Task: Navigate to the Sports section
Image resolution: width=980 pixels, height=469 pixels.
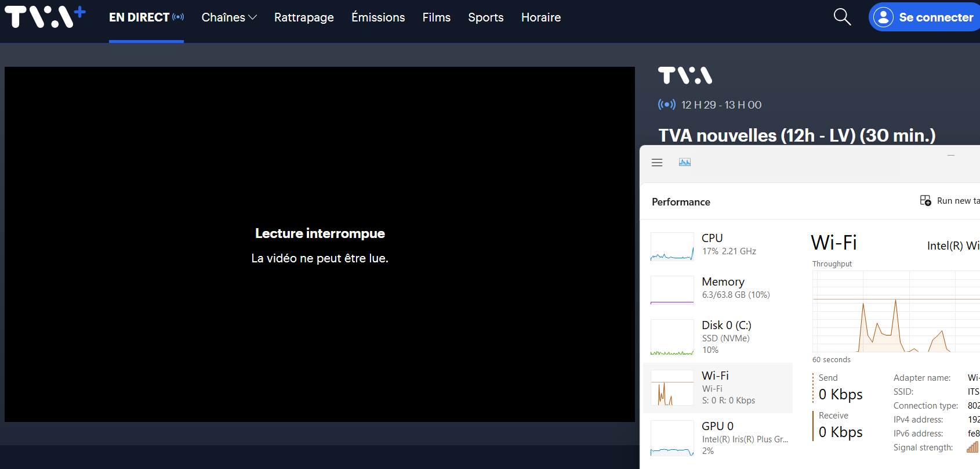Action: [485, 17]
